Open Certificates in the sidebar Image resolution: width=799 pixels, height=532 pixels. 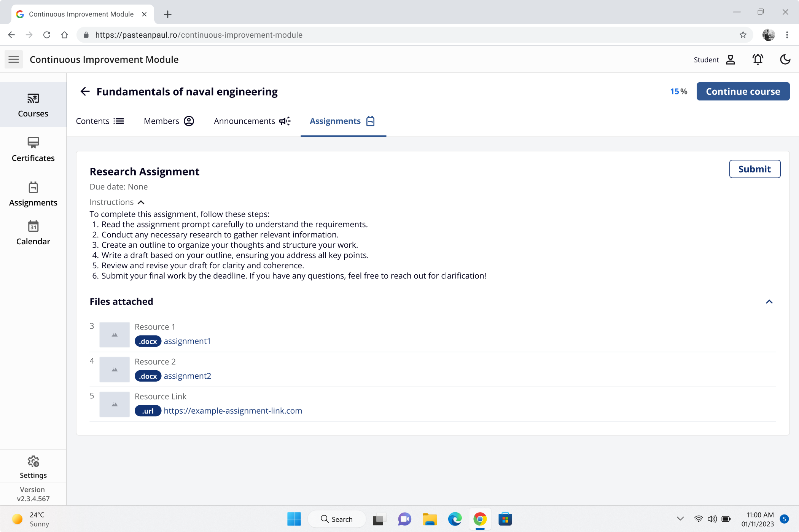pyautogui.click(x=33, y=149)
